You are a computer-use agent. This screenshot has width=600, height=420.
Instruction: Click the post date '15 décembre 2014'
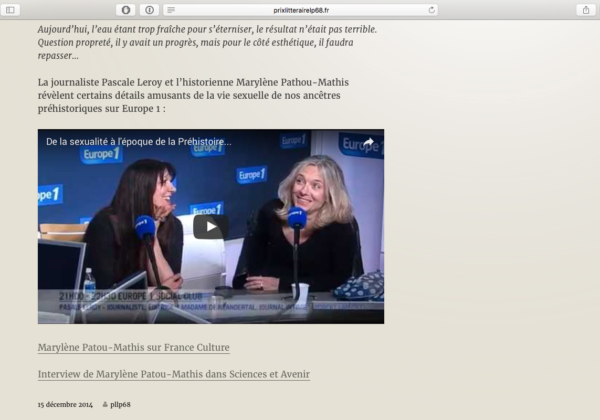tap(65, 404)
